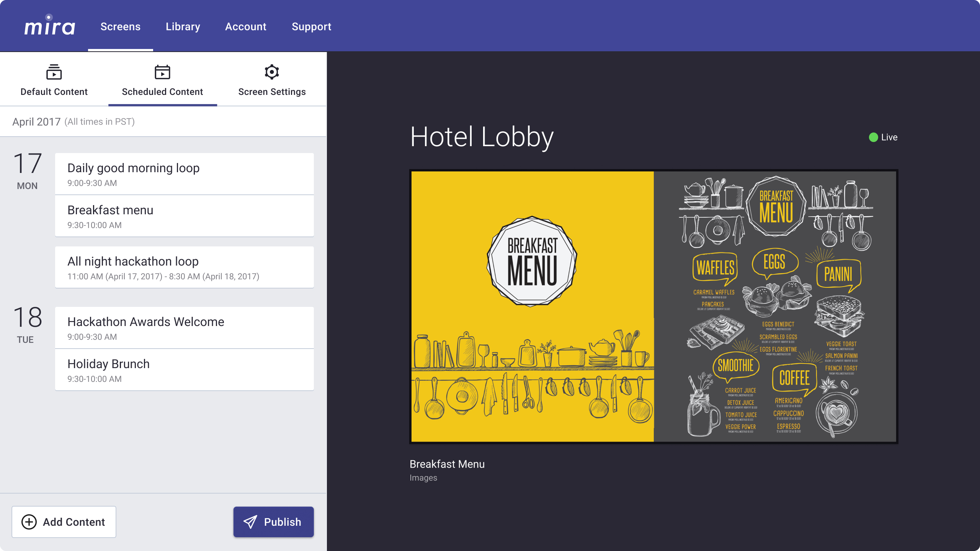
Task: Open the Hackathon Awards Welcome entry
Action: 184,328
